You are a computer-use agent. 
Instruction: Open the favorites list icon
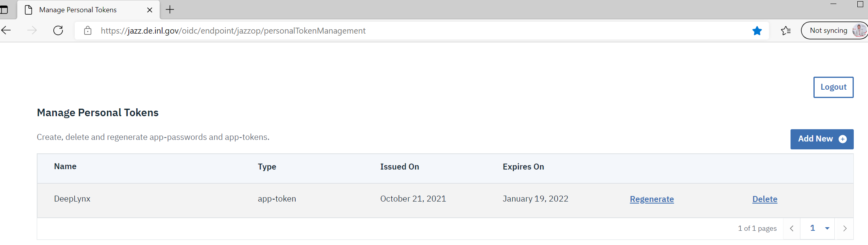[x=786, y=31]
